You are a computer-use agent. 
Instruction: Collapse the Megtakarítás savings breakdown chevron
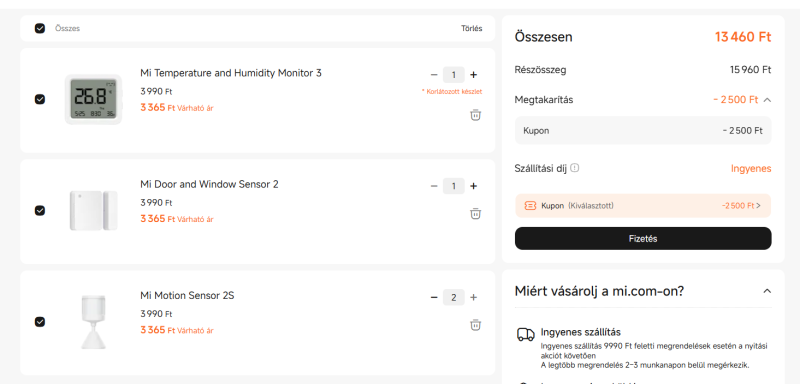tap(767, 100)
